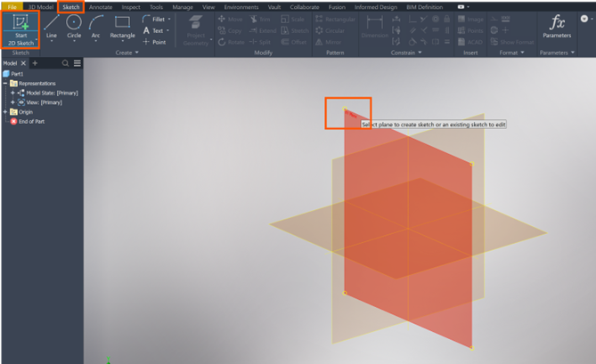
Task: Click the browser search magnifier icon
Action: 66,63
